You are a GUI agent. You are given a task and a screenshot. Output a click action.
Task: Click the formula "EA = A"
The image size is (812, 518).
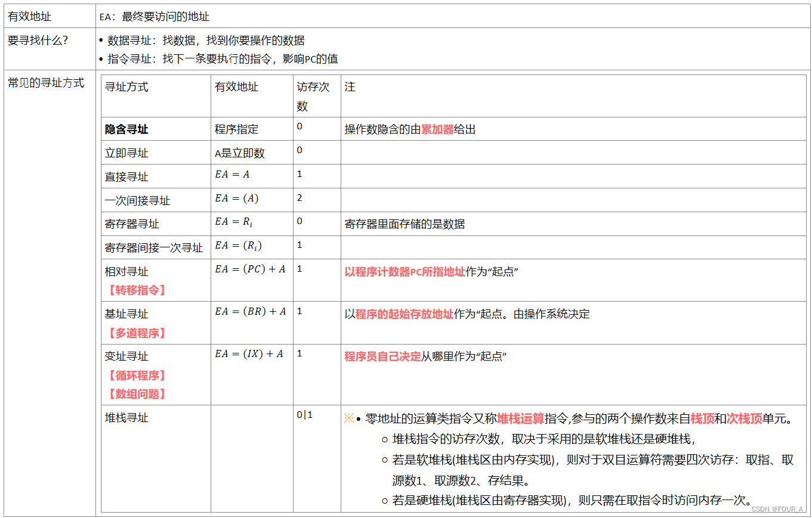coord(232,175)
